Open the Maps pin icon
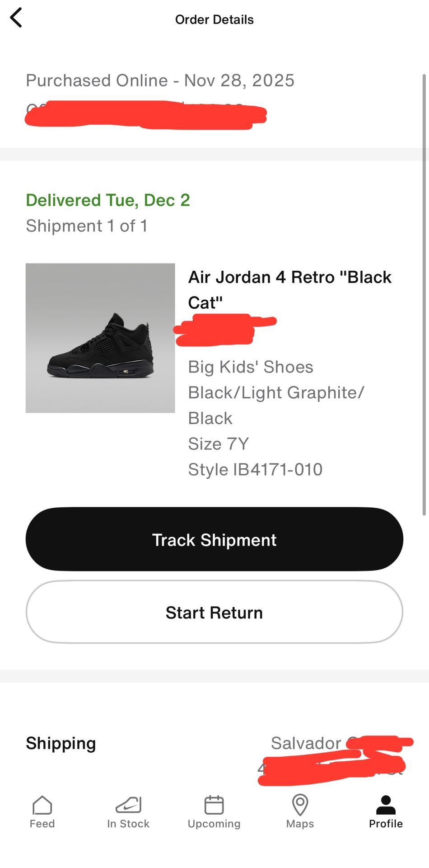Image resolution: width=429 pixels, height=868 pixels. tap(300, 805)
